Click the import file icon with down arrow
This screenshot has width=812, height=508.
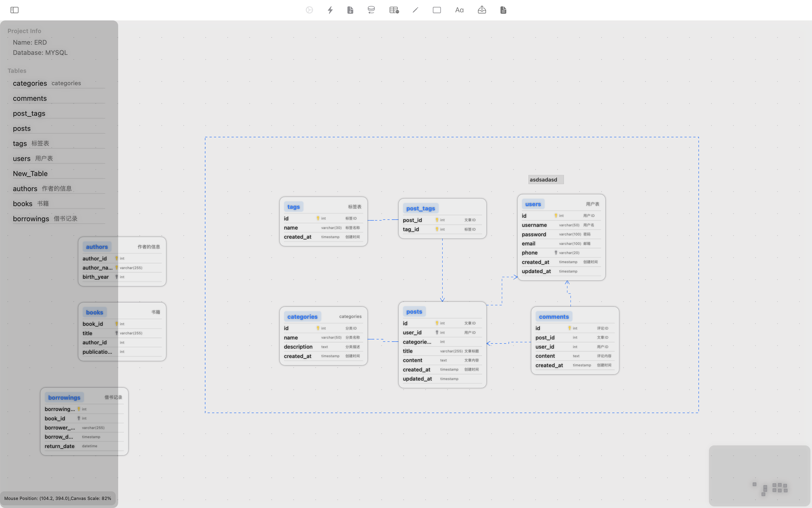[350, 10]
